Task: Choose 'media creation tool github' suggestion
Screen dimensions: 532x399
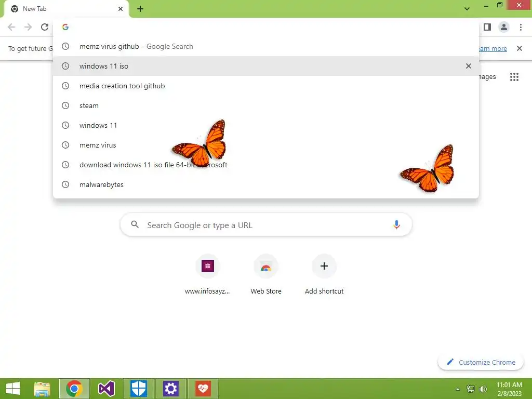Action: tap(266, 86)
